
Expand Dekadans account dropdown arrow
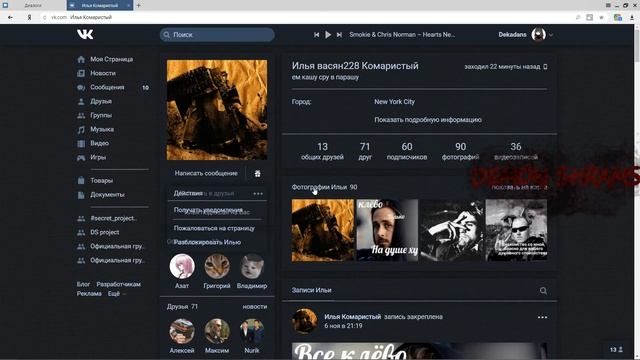pos(551,35)
